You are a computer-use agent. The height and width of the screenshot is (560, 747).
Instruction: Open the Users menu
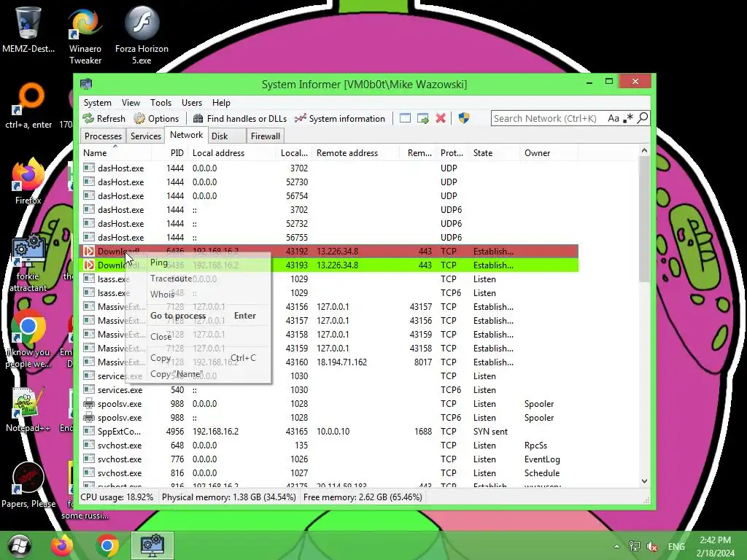click(x=192, y=103)
